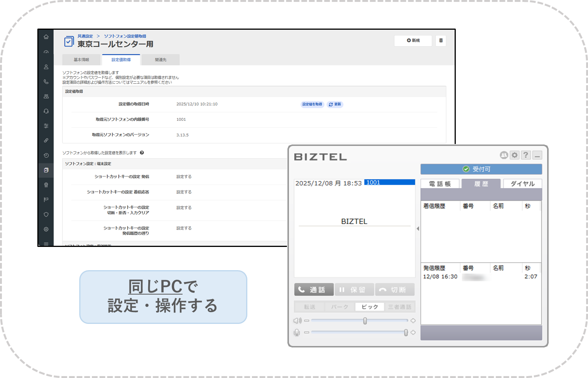Click the trash delete icon at top right

[441, 40]
